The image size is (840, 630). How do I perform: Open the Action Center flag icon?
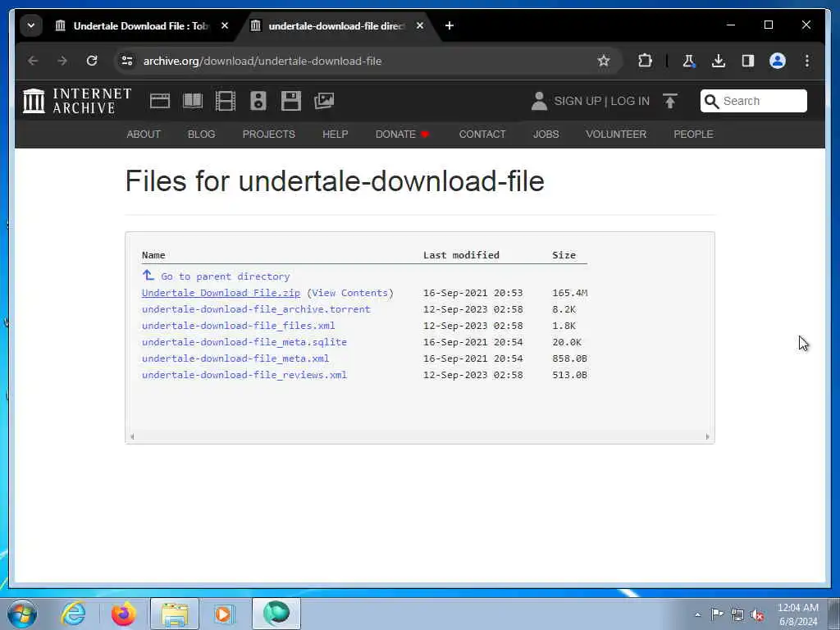pos(717,614)
